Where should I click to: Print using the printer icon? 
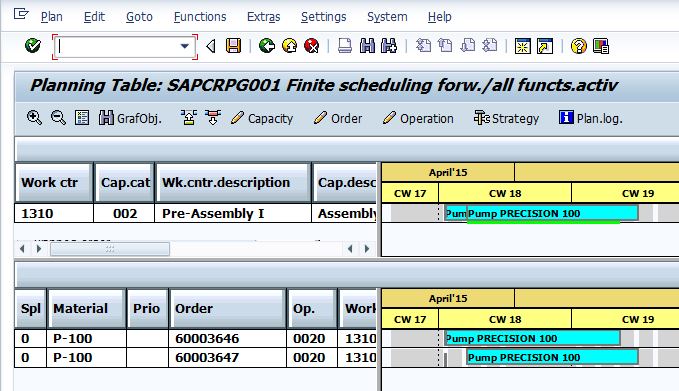(345, 45)
